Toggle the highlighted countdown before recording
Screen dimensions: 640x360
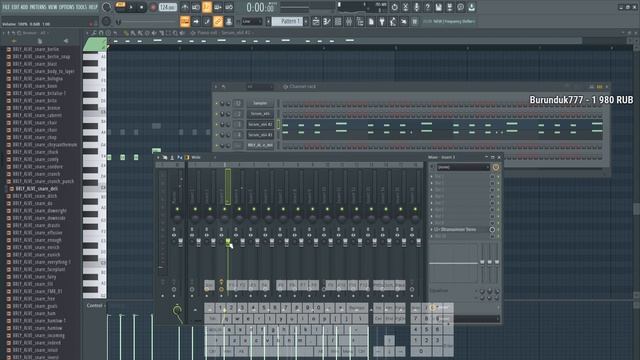[207, 7]
